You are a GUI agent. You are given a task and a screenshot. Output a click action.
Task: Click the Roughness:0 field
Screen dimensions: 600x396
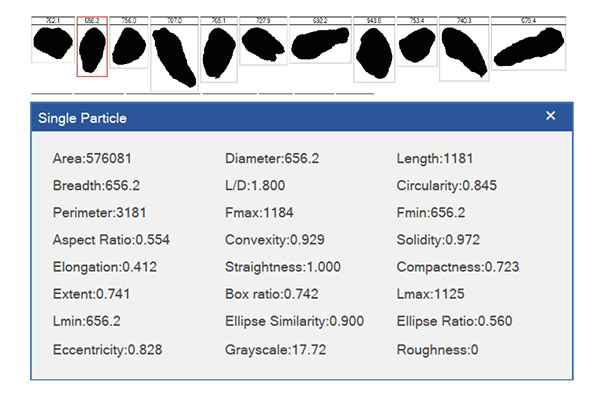coord(437,350)
